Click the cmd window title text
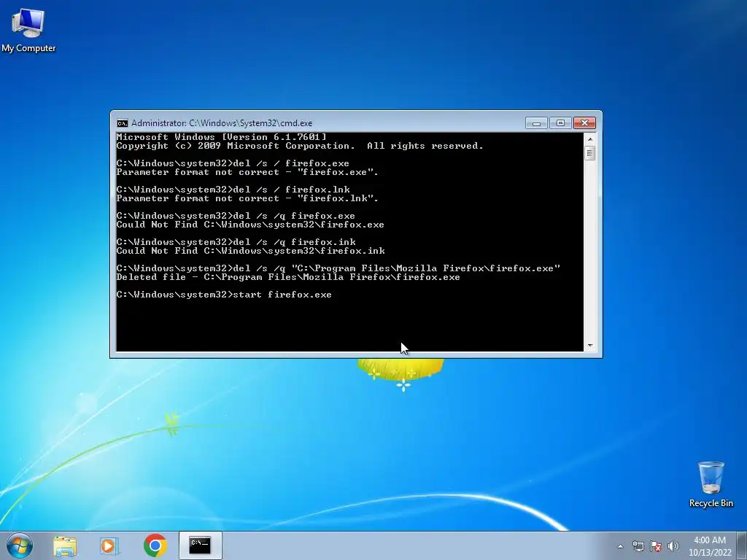 click(x=222, y=123)
